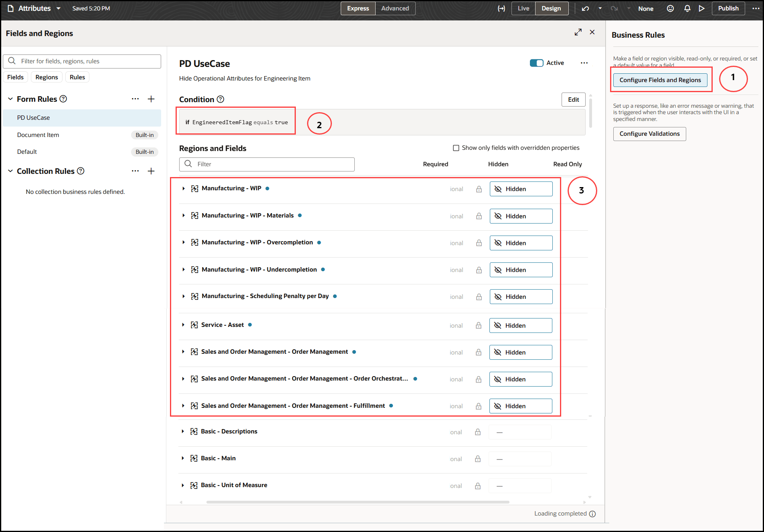Select the Rules filter chip
The height and width of the screenshot is (532, 764).
(x=77, y=77)
